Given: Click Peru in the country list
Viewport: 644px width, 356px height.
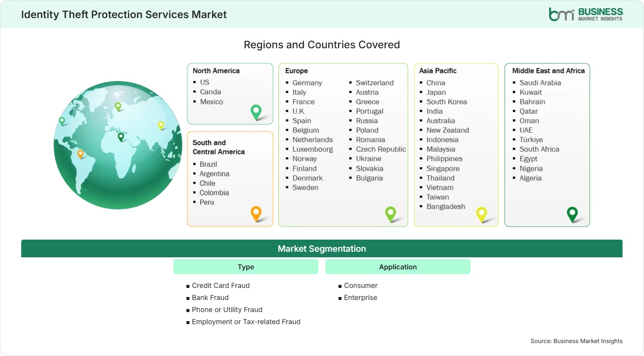Looking at the screenshot, I should coord(207,202).
